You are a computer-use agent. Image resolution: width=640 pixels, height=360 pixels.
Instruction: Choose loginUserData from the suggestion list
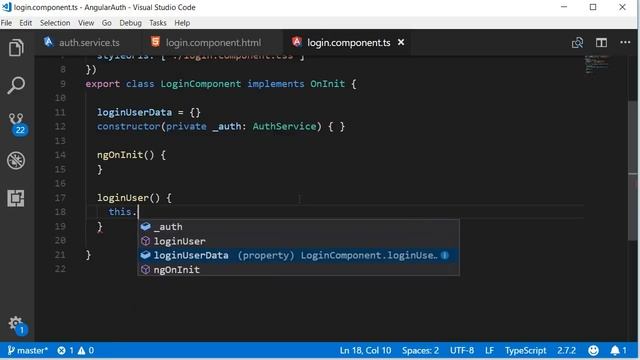pyautogui.click(x=299, y=255)
